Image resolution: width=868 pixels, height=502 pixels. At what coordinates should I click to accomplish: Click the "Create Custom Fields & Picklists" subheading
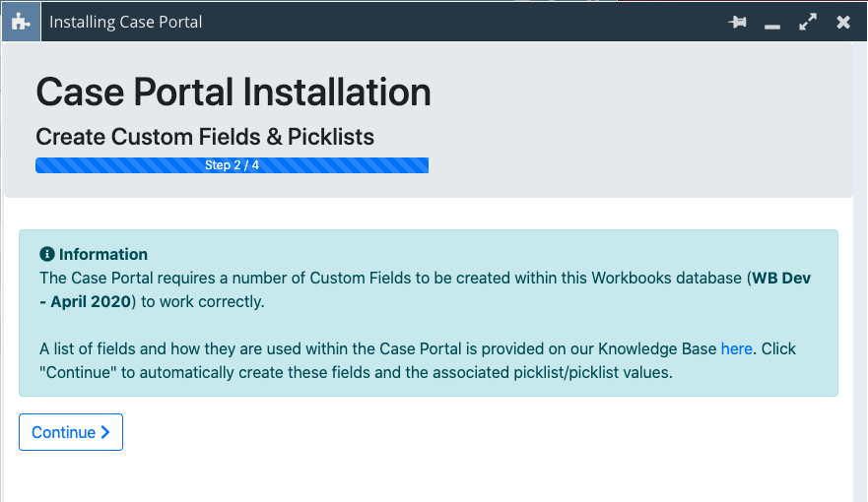click(x=205, y=137)
